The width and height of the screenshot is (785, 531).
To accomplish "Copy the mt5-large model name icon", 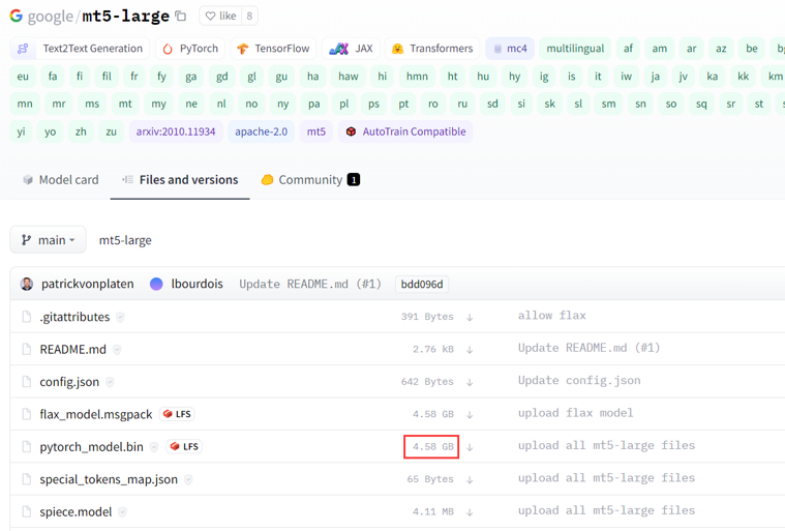I will point(181,16).
